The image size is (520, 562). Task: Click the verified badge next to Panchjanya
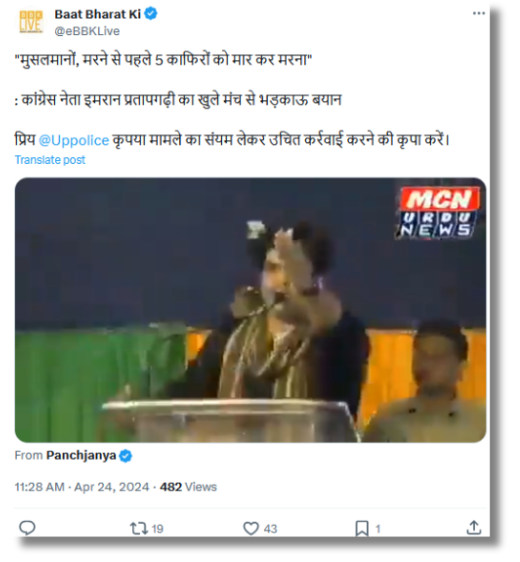(x=125, y=456)
